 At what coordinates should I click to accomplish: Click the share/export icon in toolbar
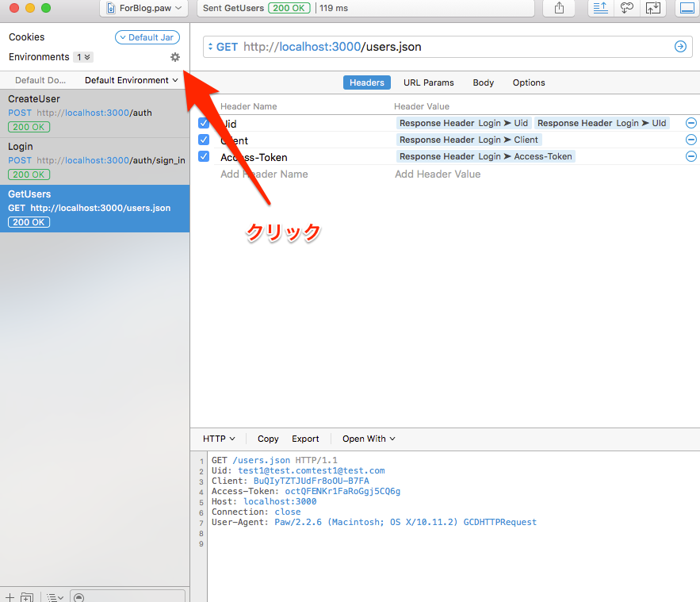tap(559, 8)
